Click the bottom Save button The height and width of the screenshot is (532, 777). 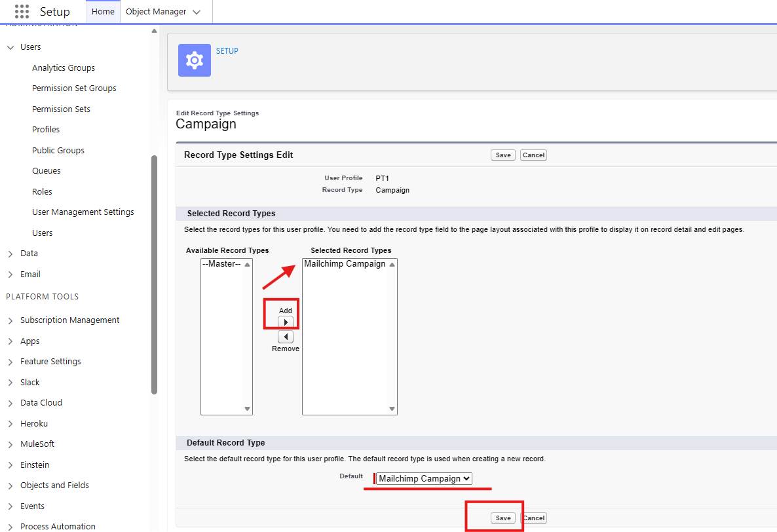(503, 518)
